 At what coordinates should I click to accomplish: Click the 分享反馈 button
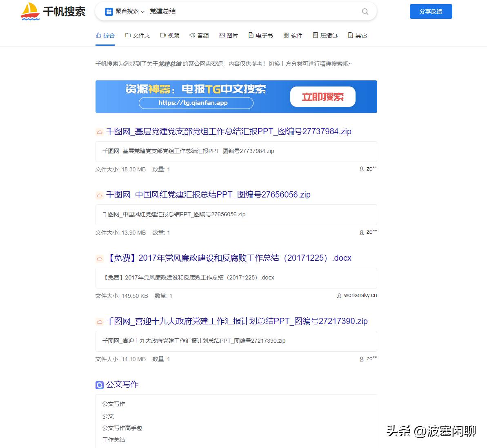tap(431, 11)
